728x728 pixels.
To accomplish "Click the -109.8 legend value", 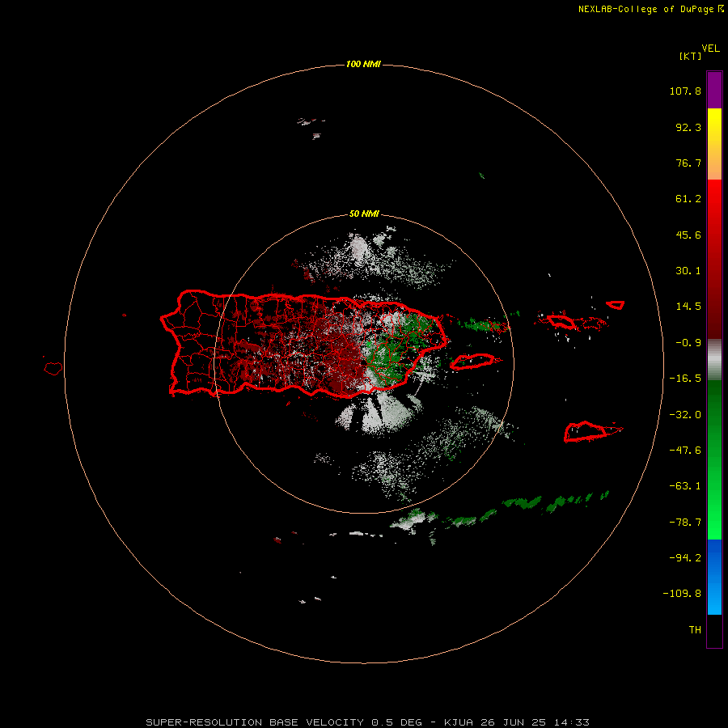I will tap(682, 594).
